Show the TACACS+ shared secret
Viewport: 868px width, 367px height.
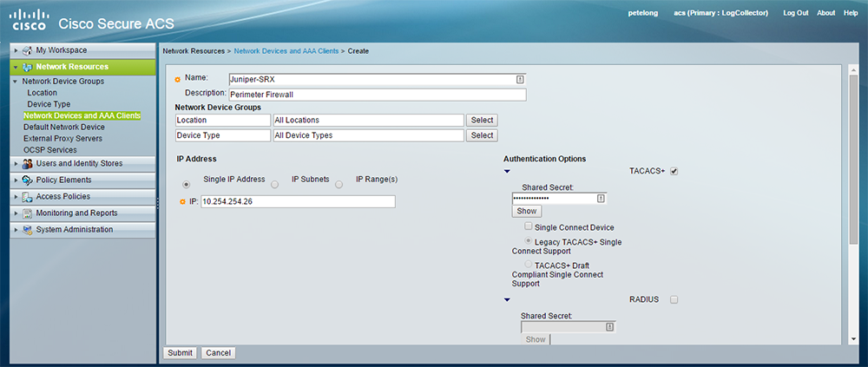[x=527, y=212]
